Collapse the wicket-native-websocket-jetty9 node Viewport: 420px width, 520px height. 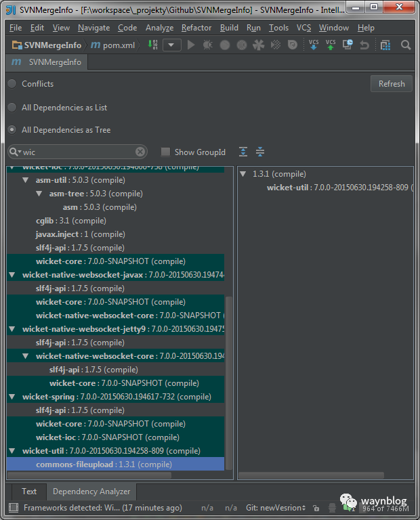pyautogui.click(x=12, y=329)
